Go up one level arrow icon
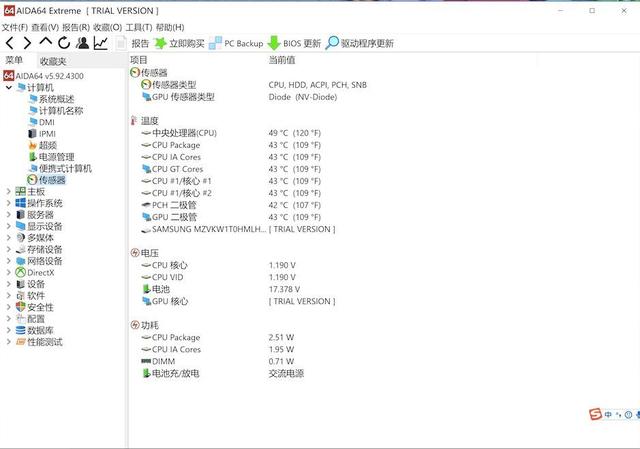640x449 pixels. point(46,41)
